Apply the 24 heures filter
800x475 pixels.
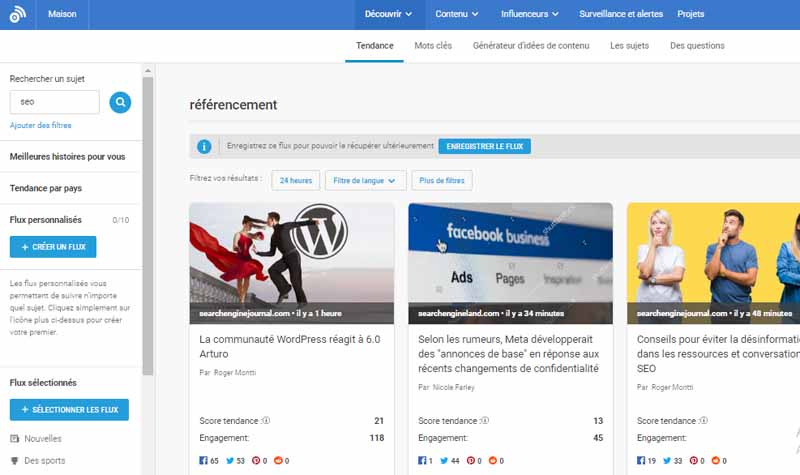pos(295,180)
